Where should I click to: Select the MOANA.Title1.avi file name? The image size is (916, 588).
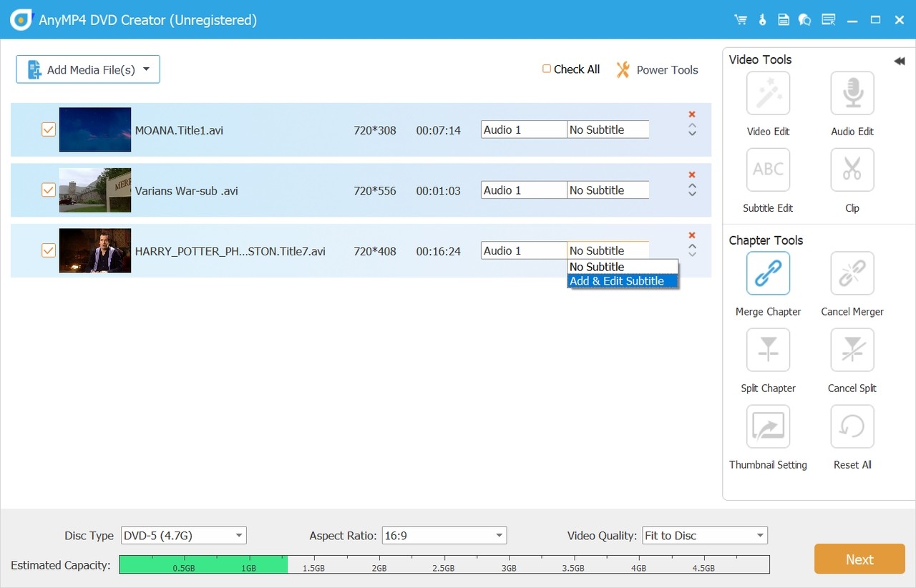tap(179, 130)
